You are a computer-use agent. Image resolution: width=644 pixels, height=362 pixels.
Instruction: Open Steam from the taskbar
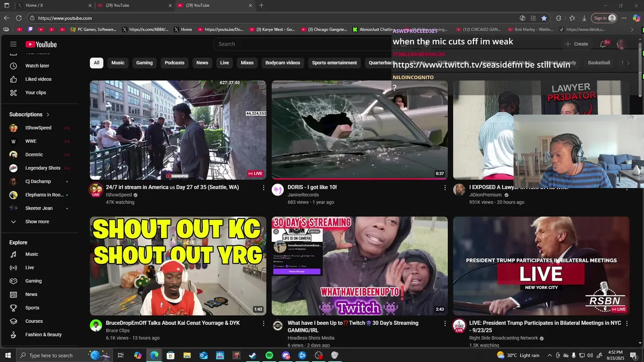[253, 355]
